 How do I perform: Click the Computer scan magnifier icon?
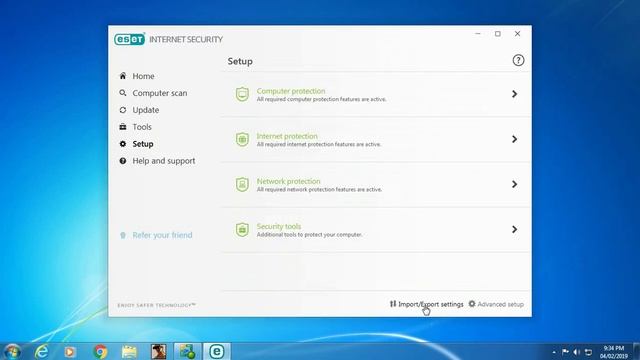122,93
